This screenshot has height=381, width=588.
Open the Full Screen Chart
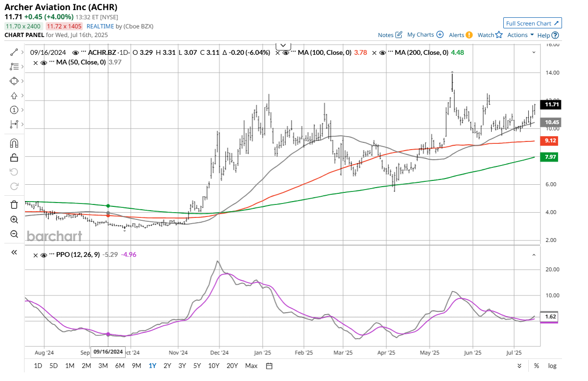click(533, 23)
